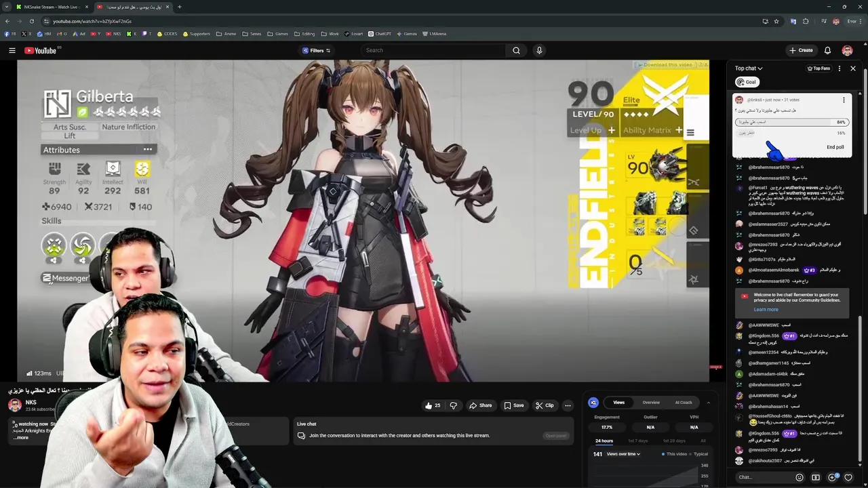Go to the YouTube home logo
The image size is (868, 488).
(42, 50)
